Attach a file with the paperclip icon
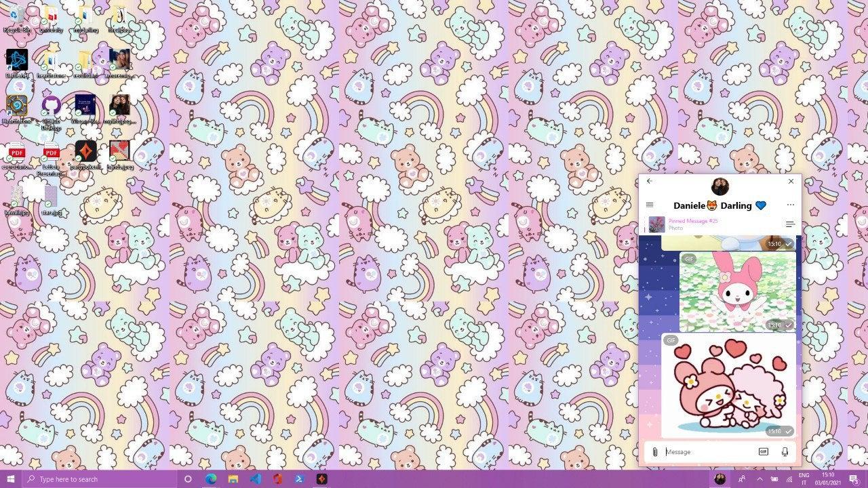This screenshot has height=488, width=868. click(x=654, y=451)
